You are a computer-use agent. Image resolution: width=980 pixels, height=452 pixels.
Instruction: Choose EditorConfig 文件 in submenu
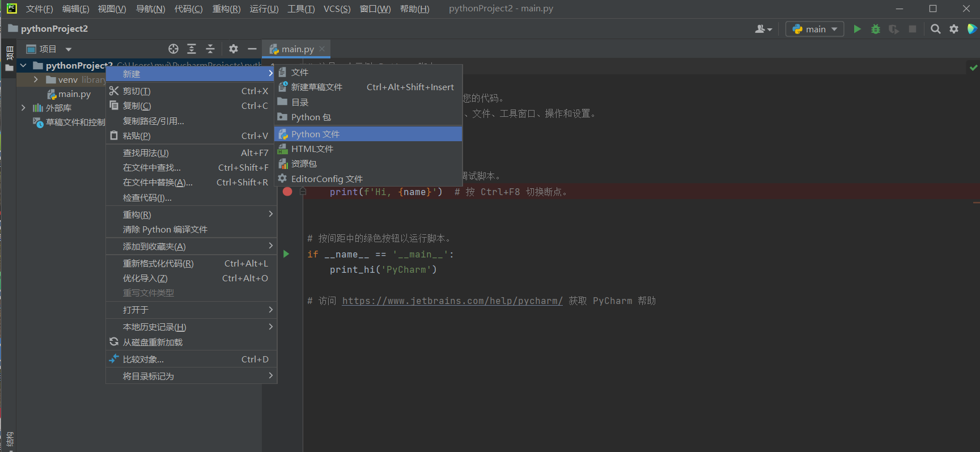coord(368,179)
